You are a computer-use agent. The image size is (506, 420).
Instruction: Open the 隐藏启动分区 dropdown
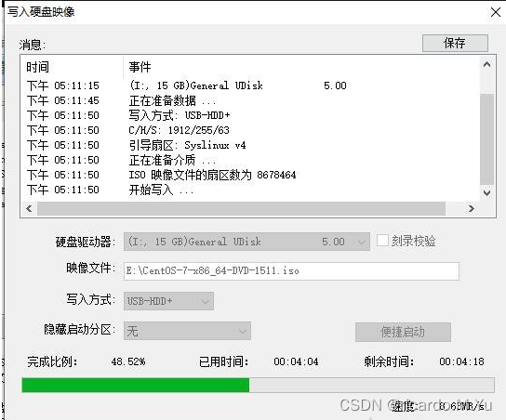click(x=187, y=331)
